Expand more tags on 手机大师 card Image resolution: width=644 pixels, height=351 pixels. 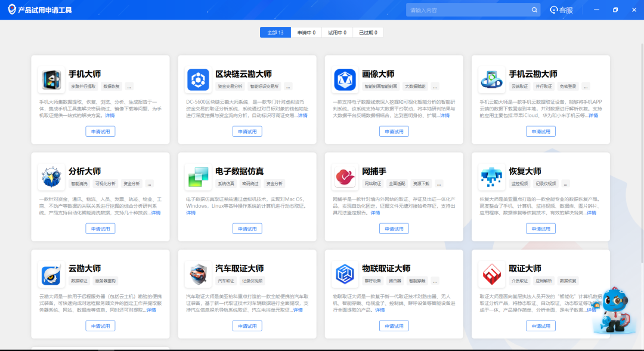click(129, 87)
